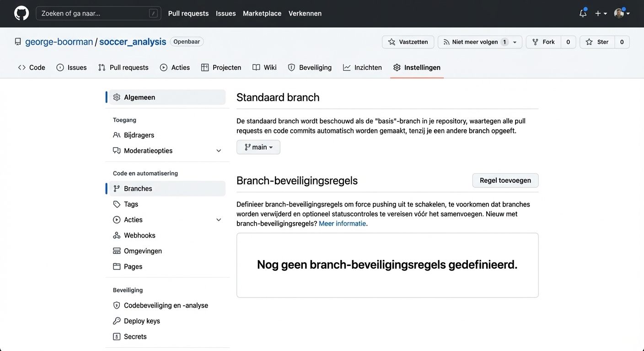Viewport: 644px width, 351px height.
Task: Expand the Moderatieopties section
Action: [x=219, y=150]
